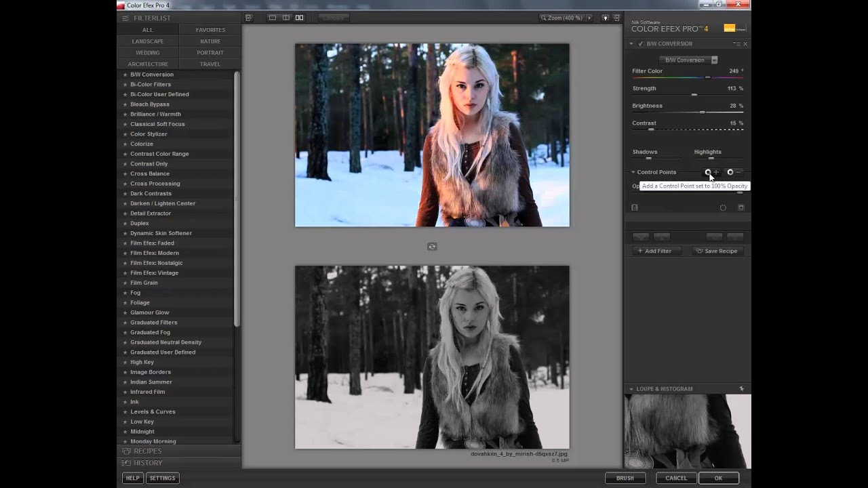Screen dimensions: 868x488
Task: Click the Shadows slider handle
Action: click(x=648, y=158)
